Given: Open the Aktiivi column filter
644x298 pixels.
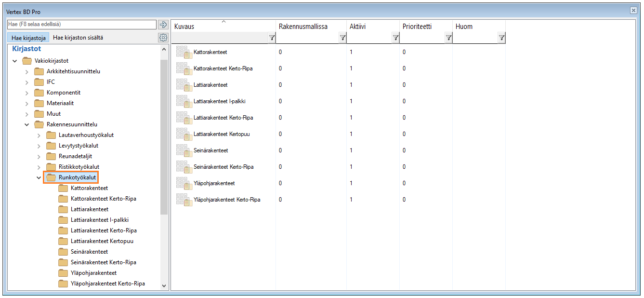Looking at the screenshot, I should coord(395,38).
